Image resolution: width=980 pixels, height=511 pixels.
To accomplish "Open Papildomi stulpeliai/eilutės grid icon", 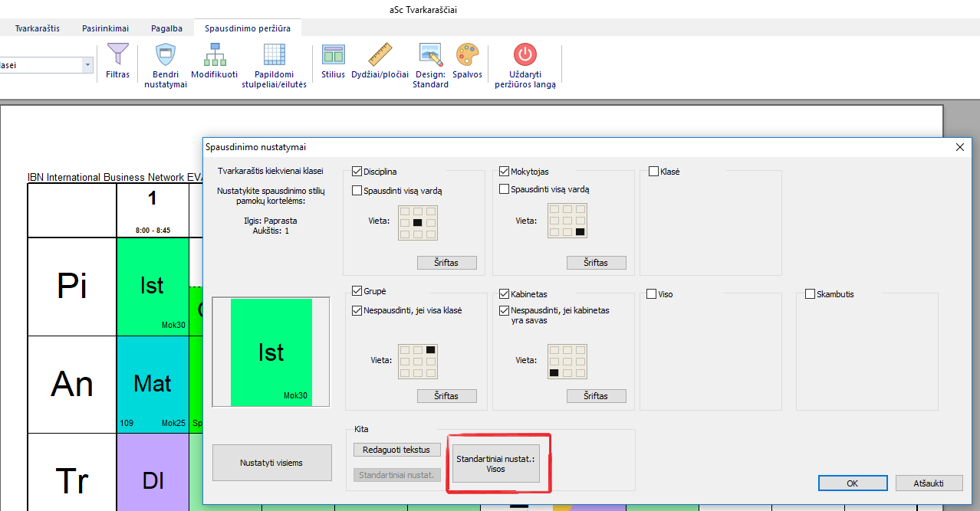I will coord(274,55).
